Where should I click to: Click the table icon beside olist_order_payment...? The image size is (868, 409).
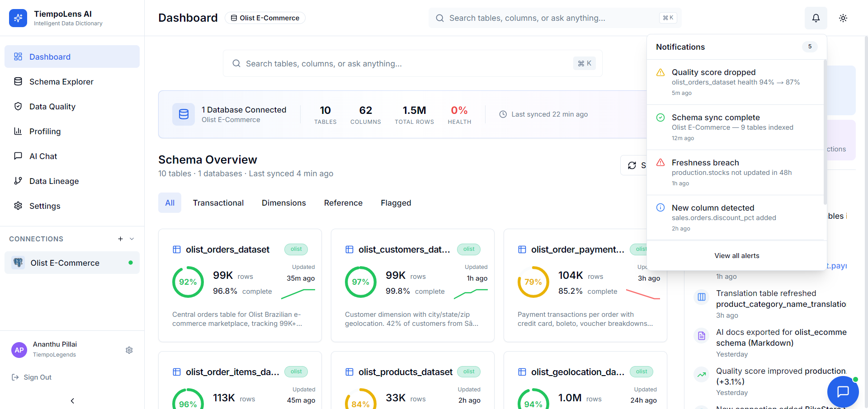522,249
